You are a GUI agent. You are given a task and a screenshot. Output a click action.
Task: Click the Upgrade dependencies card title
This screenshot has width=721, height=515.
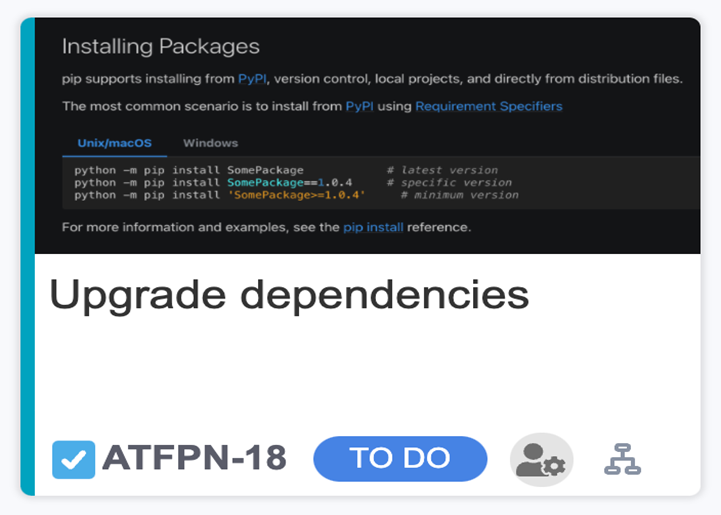(x=289, y=295)
